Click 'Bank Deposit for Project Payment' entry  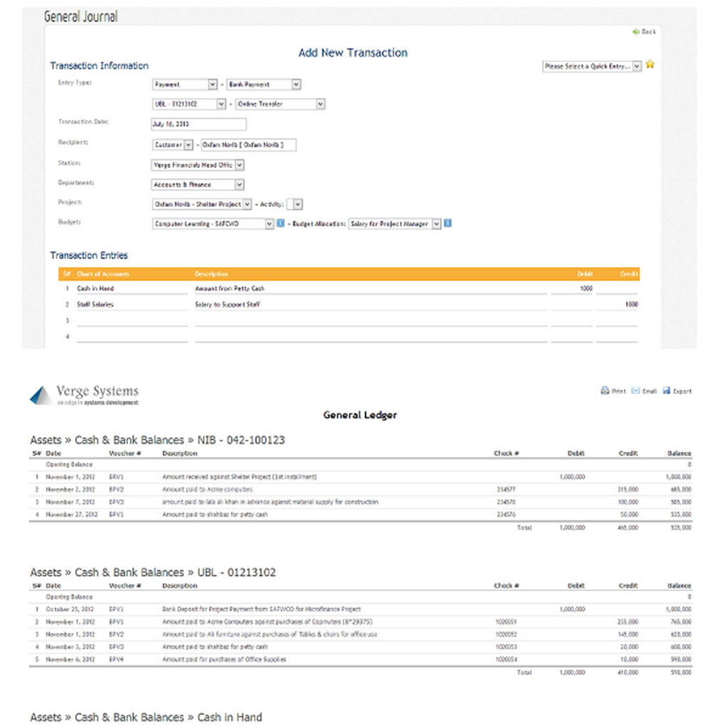click(261, 609)
